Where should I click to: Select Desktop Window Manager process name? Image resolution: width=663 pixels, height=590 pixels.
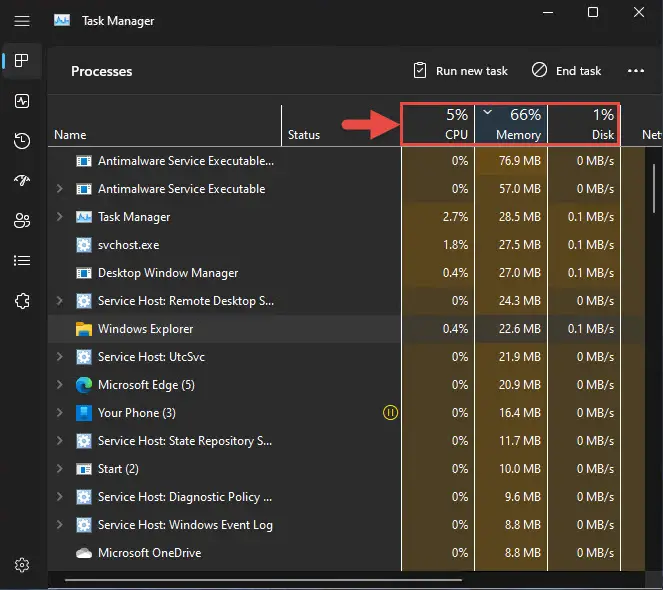tap(168, 273)
